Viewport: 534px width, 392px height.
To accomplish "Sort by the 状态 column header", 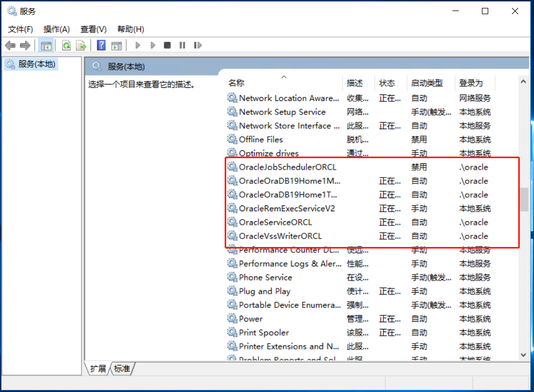I will [390, 83].
